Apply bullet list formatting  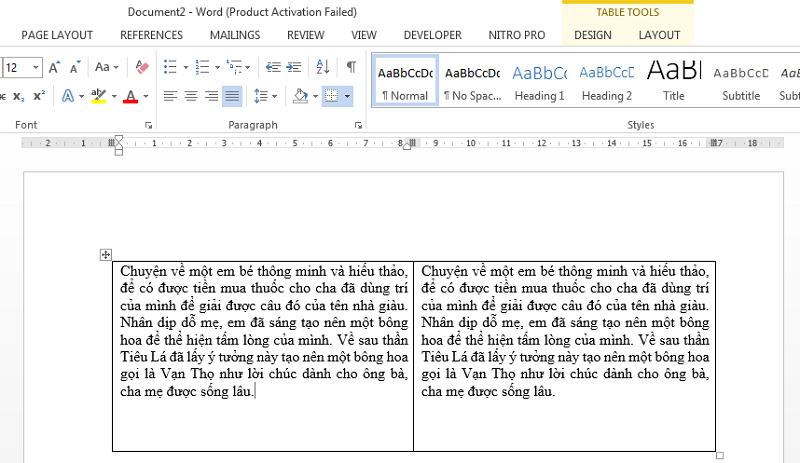170,67
